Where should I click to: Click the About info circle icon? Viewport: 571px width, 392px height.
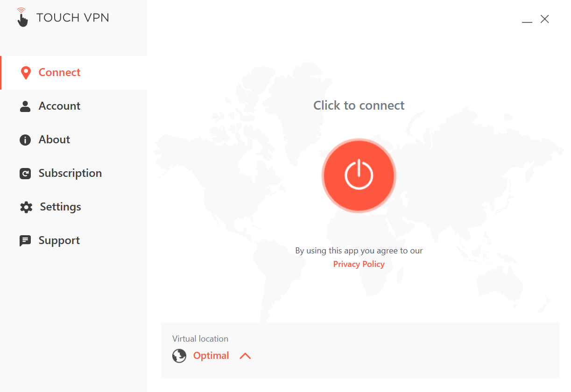pos(25,140)
